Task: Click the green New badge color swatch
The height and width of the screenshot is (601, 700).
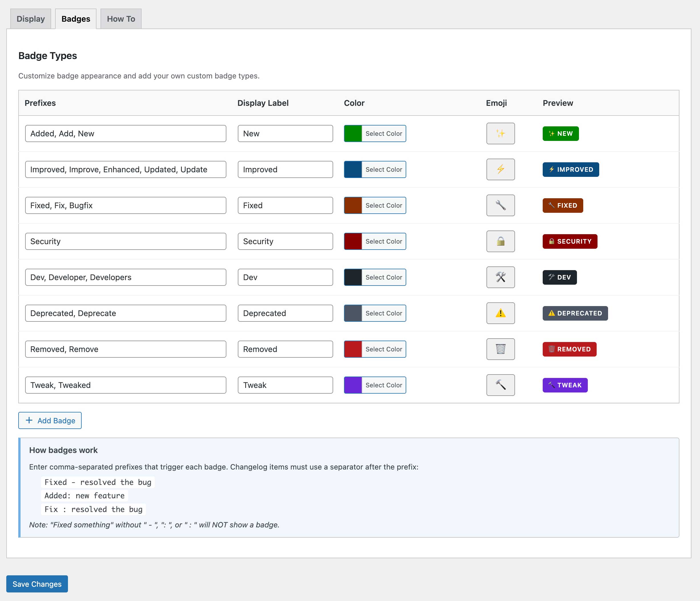Action: pos(353,133)
